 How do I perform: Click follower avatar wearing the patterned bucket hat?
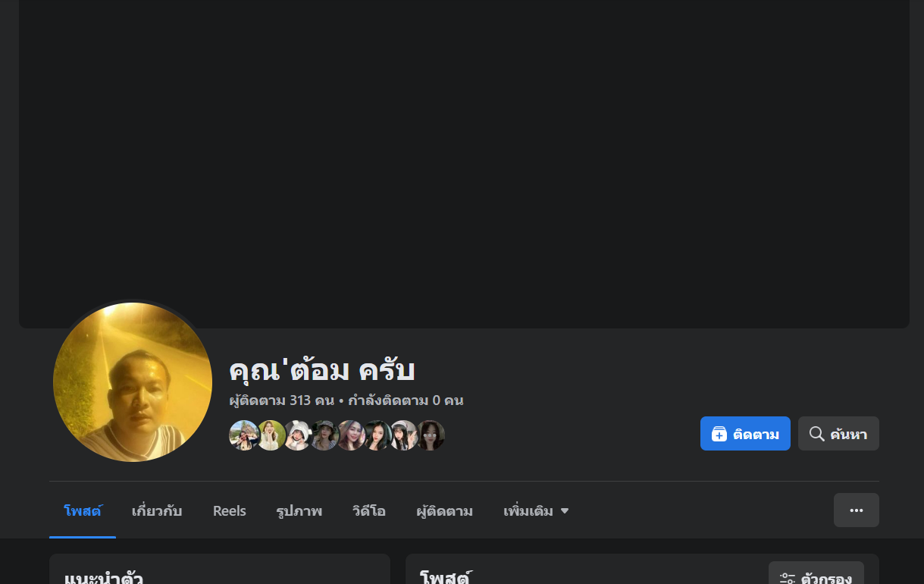[x=324, y=435]
